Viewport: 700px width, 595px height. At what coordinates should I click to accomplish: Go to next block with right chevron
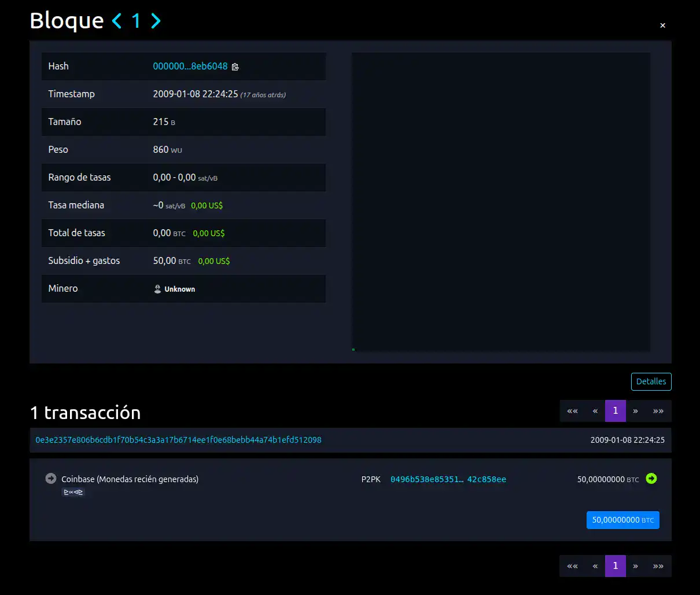(156, 21)
